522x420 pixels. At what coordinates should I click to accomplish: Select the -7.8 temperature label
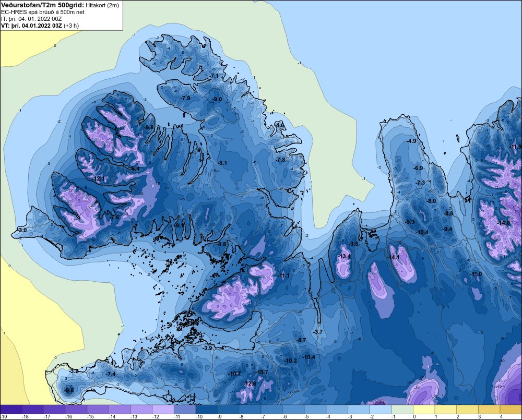281,160
